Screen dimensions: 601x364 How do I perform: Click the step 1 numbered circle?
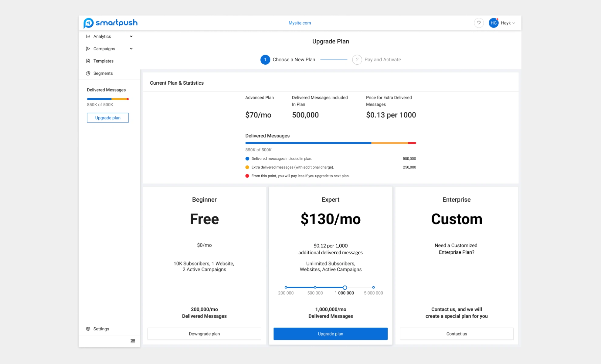(x=265, y=60)
